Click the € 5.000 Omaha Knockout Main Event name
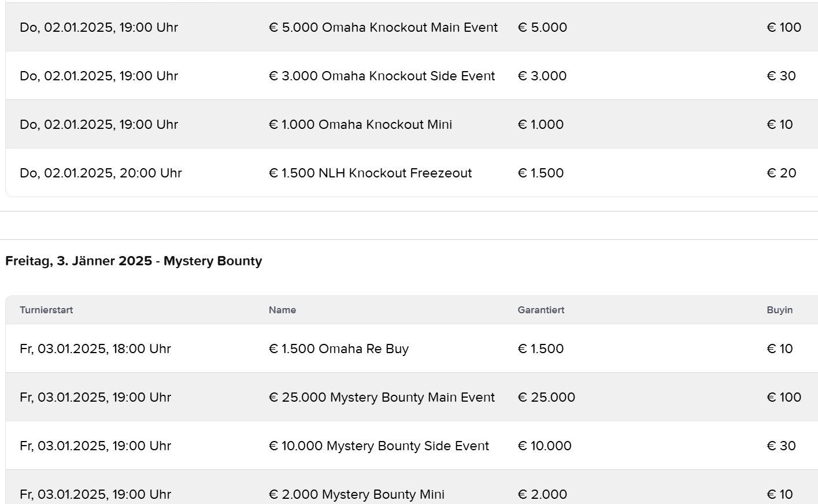 point(383,27)
